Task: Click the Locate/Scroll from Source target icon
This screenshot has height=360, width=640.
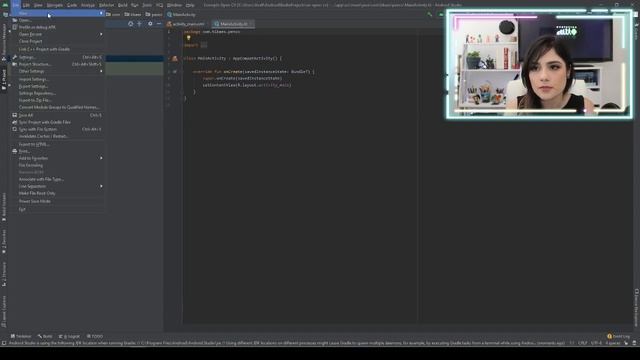Action: (131, 24)
